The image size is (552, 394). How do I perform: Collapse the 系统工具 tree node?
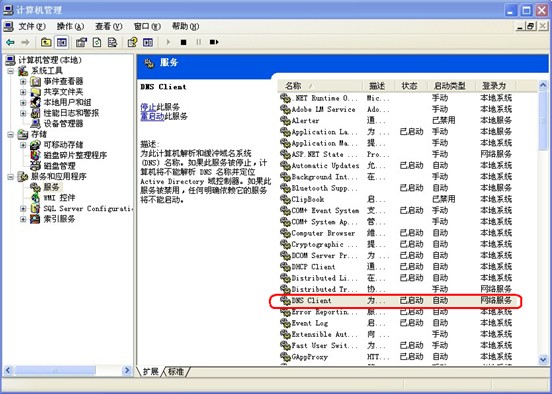pos(11,71)
